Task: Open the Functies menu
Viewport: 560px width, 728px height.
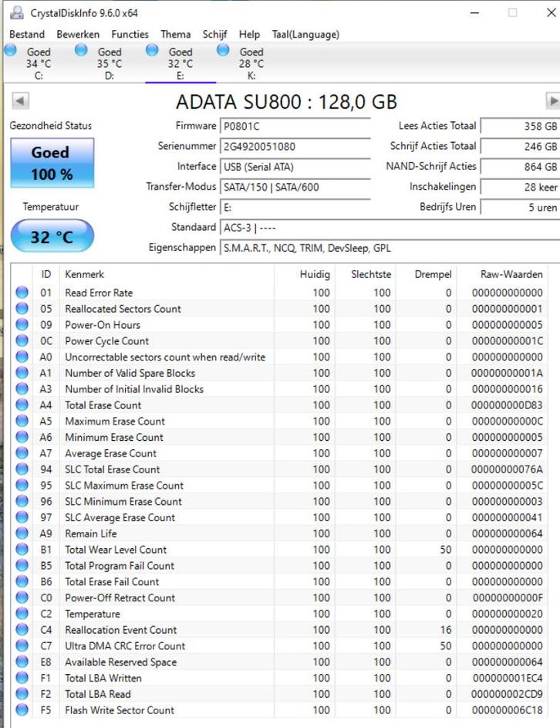Action: (x=130, y=35)
